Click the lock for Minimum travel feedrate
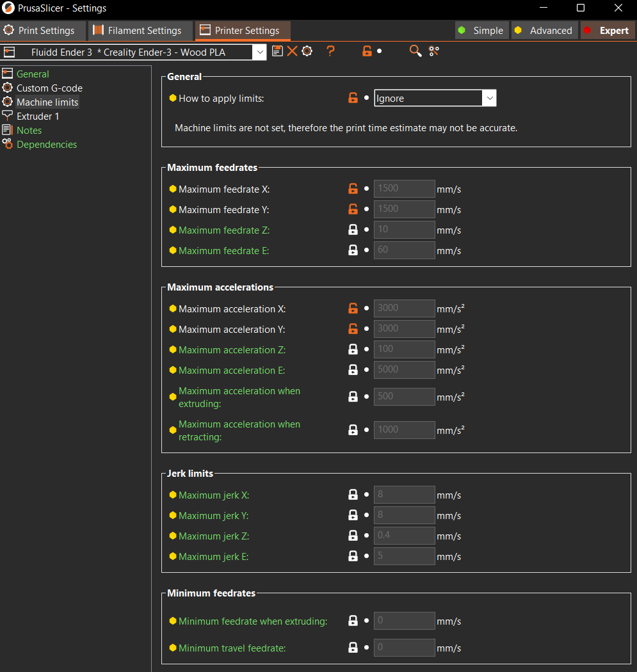Screen dimensions: 637x672 [353, 648]
